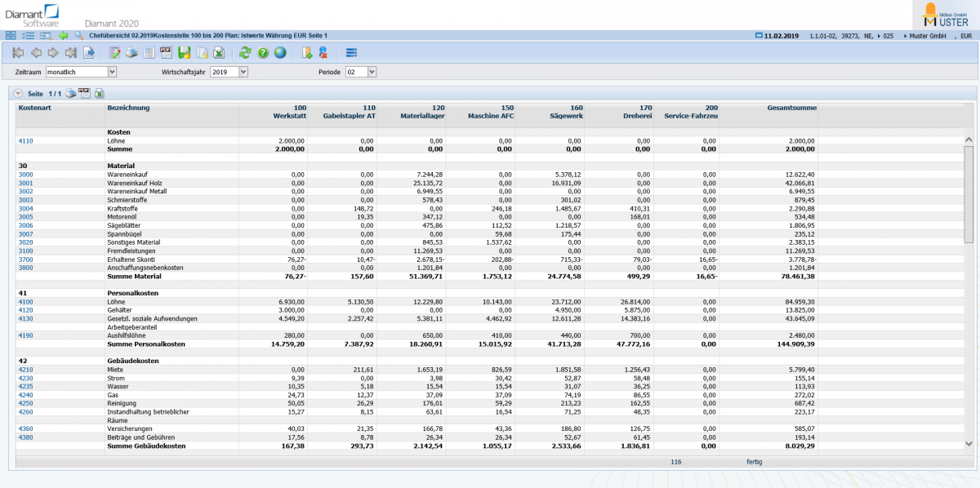The height and width of the screenshot is (488, 980).
Task: Click the edit pencil notepad icon
Action: tap(114, 53)
